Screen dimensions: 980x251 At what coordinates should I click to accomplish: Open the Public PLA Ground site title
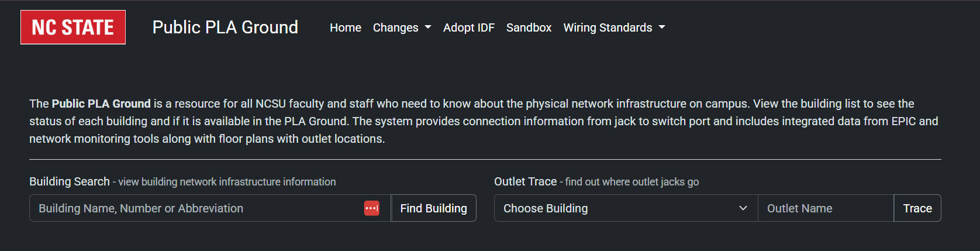pyautogui.click(x=225, y=27)
